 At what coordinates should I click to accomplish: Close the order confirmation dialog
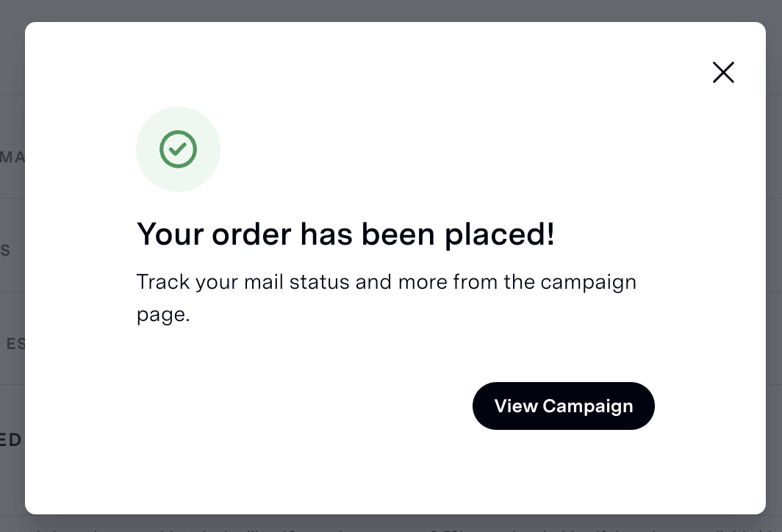click(x=723, y=72)
